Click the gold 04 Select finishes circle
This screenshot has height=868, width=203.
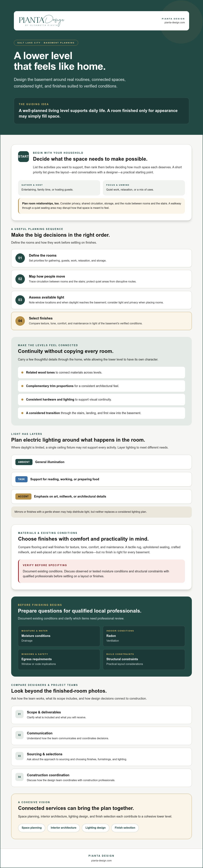(x=20, y=321)
